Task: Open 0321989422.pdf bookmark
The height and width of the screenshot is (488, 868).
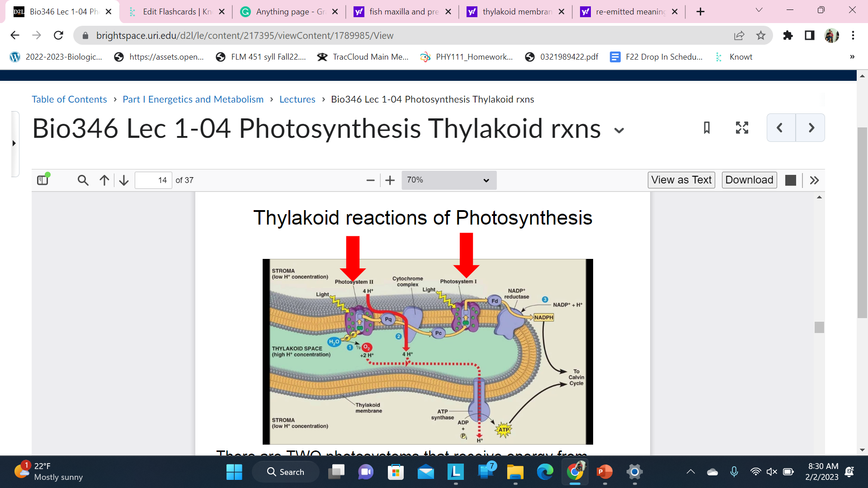Action: tap(562, 57)
